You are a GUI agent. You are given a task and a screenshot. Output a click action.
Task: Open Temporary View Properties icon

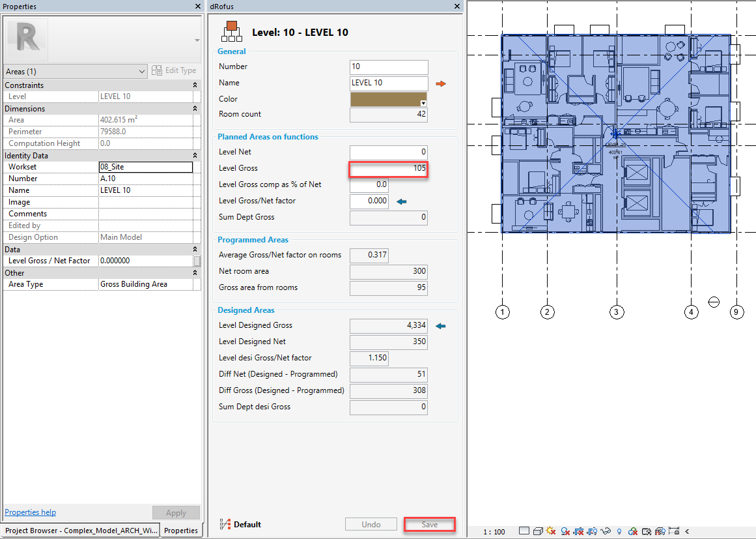(647, 531)
